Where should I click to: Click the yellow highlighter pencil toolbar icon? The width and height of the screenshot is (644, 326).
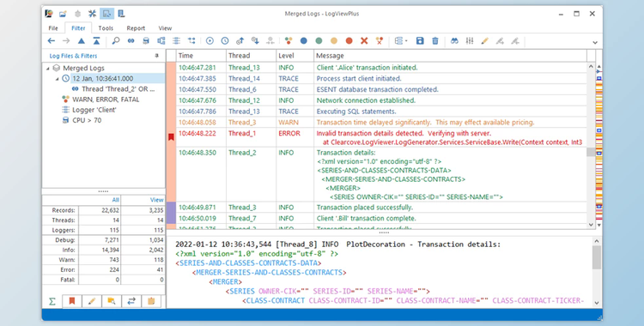click(484, 40)
